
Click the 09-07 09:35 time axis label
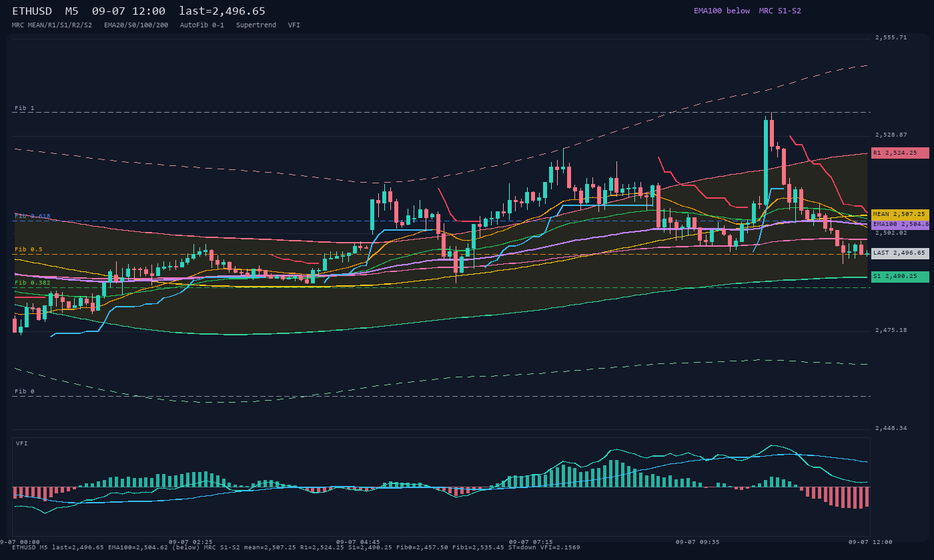coord(698,542)
